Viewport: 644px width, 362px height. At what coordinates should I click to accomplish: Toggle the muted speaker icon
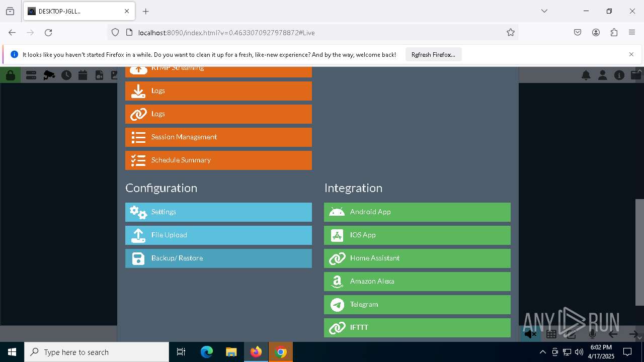[530, 334]
